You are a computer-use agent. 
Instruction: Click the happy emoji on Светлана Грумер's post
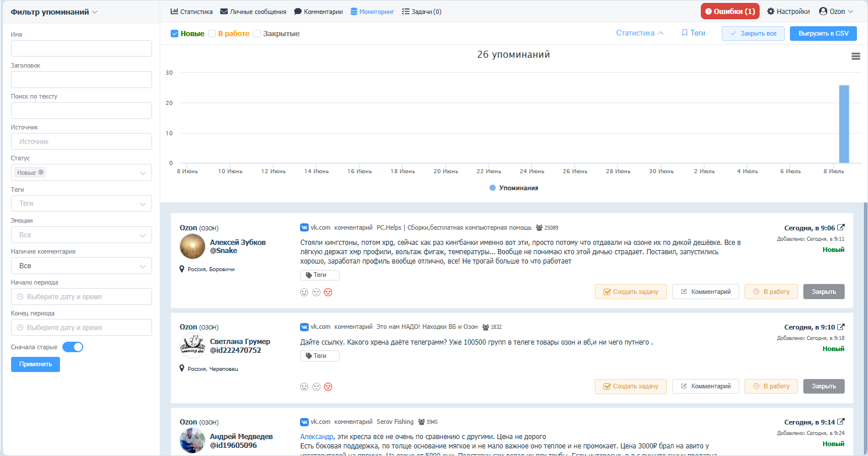click(x=304, y=387)
